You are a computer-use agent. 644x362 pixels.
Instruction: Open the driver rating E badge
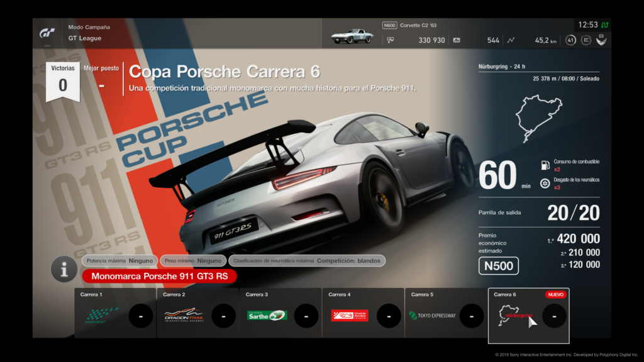[586, 40]
